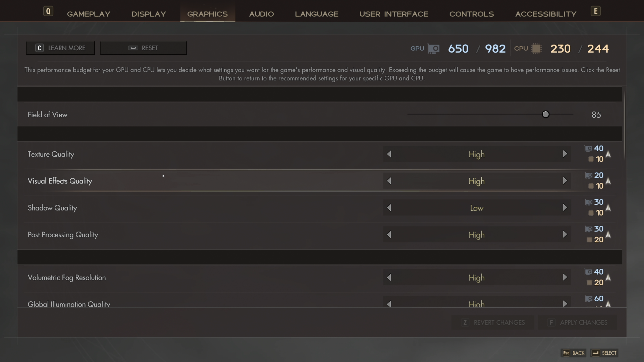The image size is (644, 362).
Task: Reset graphics to recommended settings
Action: [x=143, y=48]
